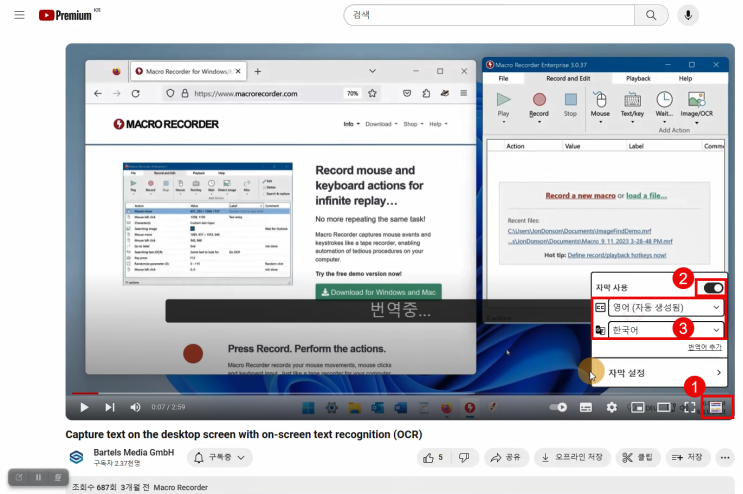This screenshot has width=743, height=494.
Task: Open the 자막 설정 submenu
Action: click(659, 373)
